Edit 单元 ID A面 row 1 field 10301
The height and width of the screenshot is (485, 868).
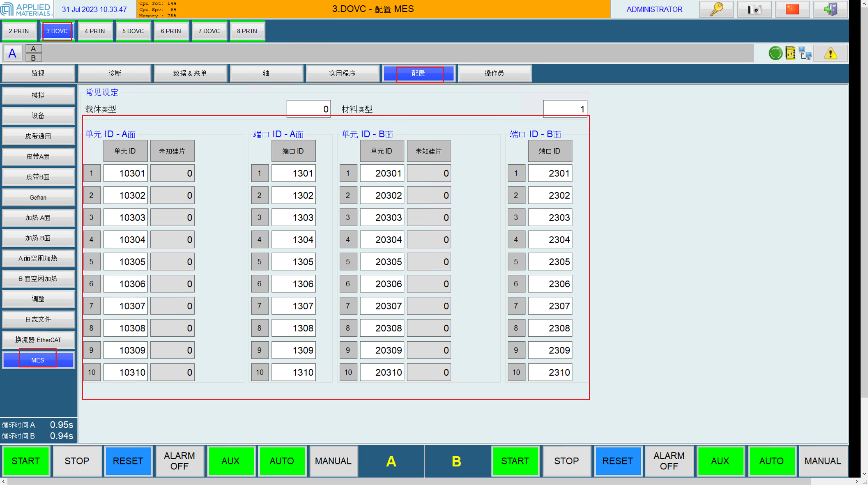[126, 173]
